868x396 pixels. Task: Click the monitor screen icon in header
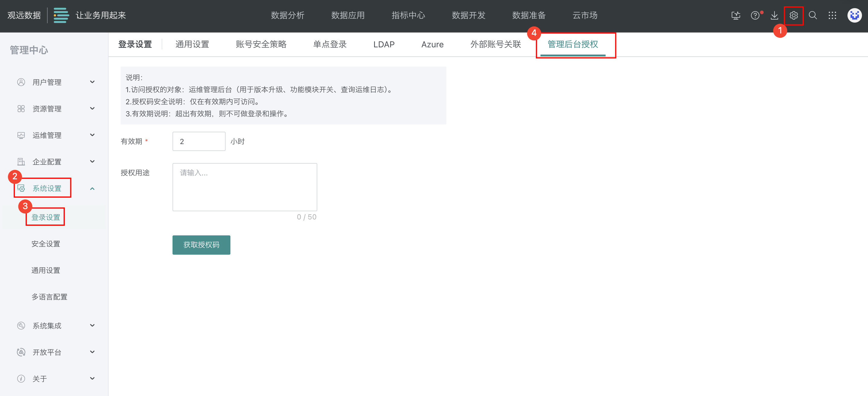click(736, 15)
